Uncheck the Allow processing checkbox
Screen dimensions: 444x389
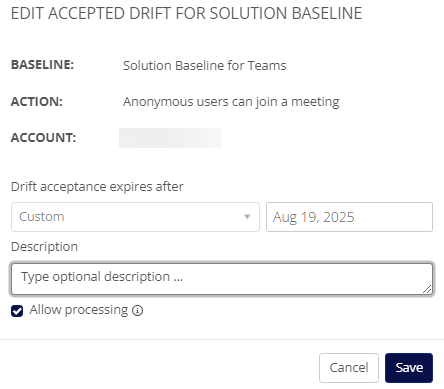pyautogui.click(x=17, y=311)
